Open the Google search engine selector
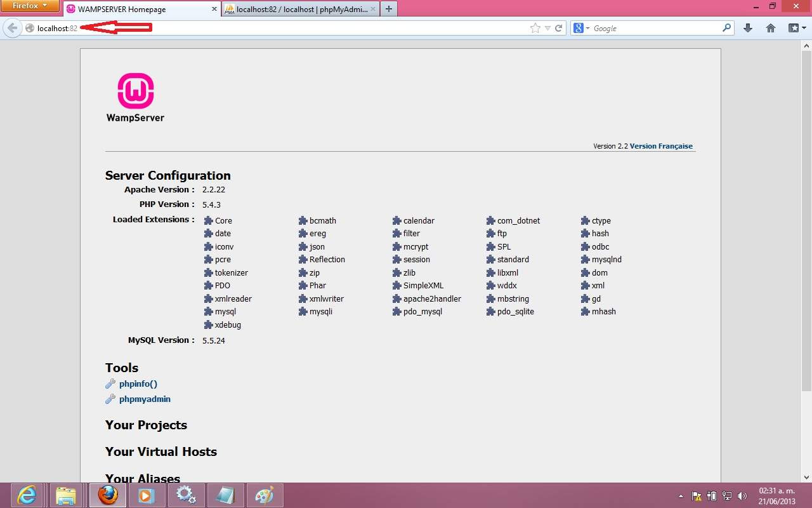The image size is (812, 508). coord(582,28)
